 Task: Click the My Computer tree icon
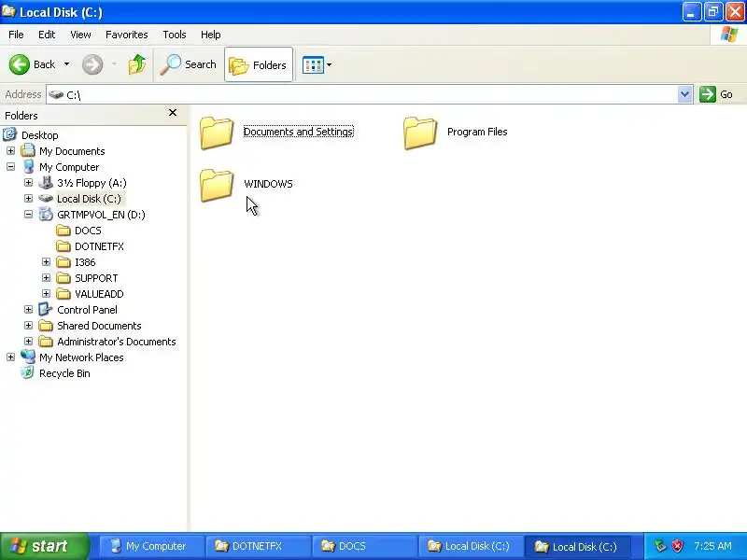pyautogui.click(x=28, y=167)
